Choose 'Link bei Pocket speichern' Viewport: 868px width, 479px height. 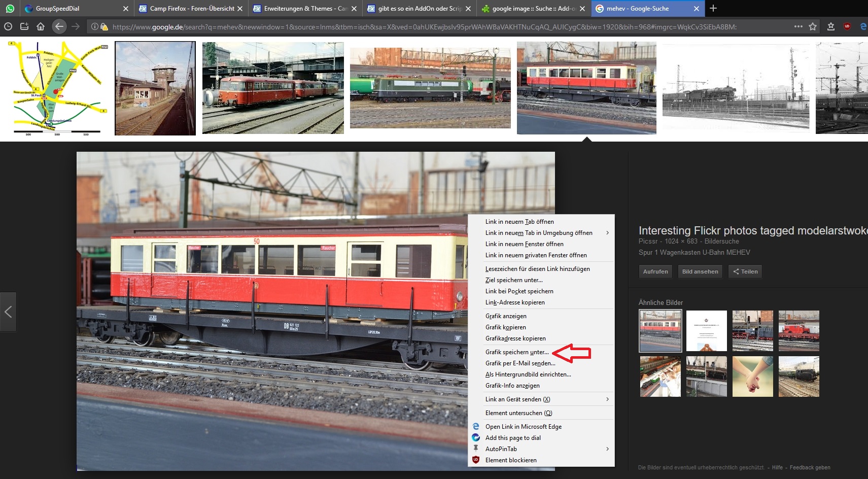[541, 291]
